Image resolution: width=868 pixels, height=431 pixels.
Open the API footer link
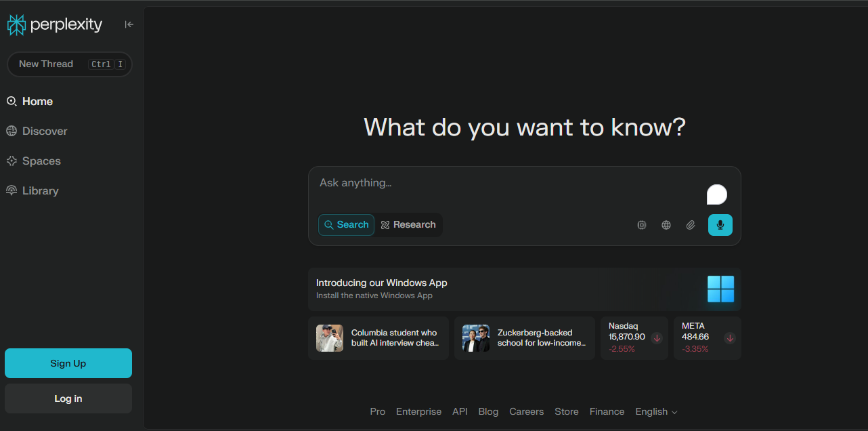460,411
